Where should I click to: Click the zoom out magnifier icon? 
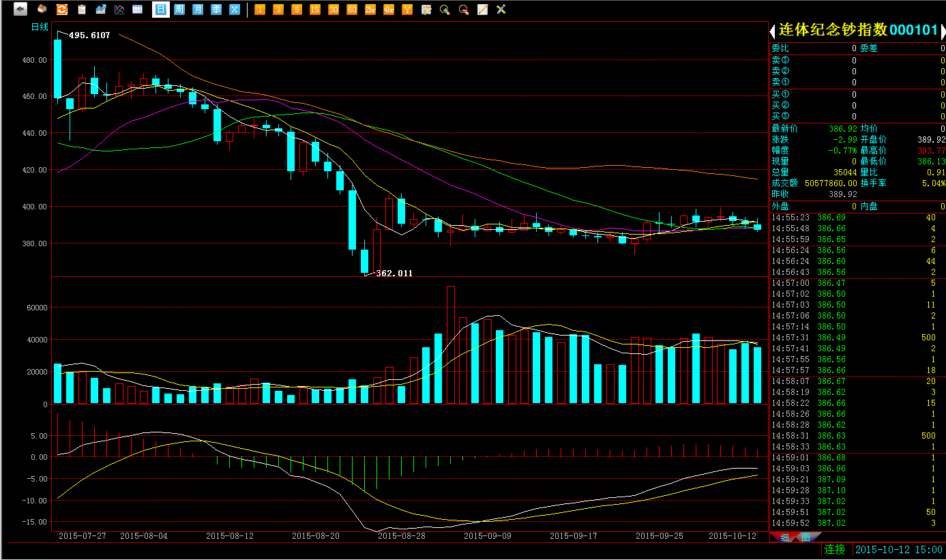click(x=464, y=10)
